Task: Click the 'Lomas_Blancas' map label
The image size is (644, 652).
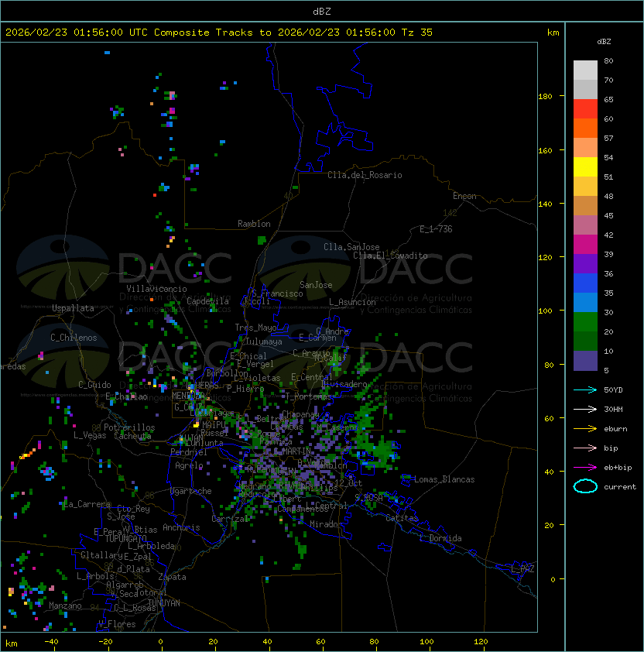Action: [x=444, y=479]
